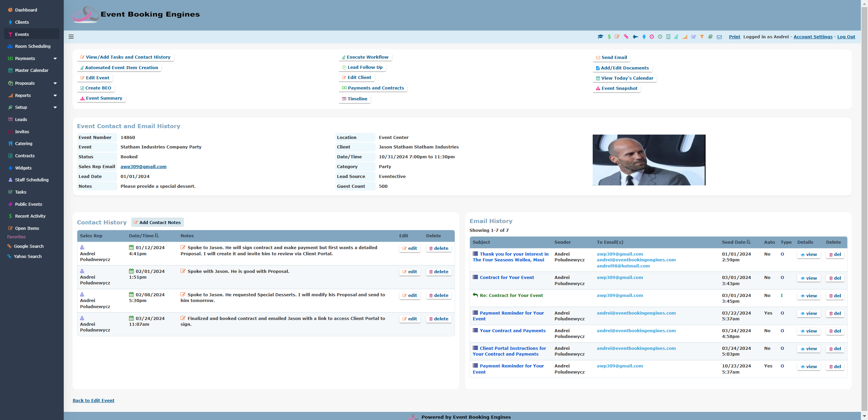Click Lead Follow Up button
Screen dimensions: 868x420
[x=362, y=67]
